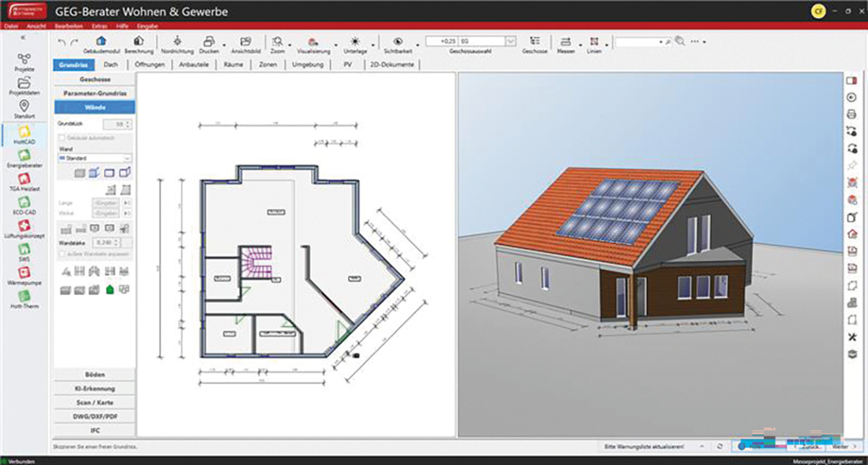Click the toolbar search input field

tap(637, 42)
